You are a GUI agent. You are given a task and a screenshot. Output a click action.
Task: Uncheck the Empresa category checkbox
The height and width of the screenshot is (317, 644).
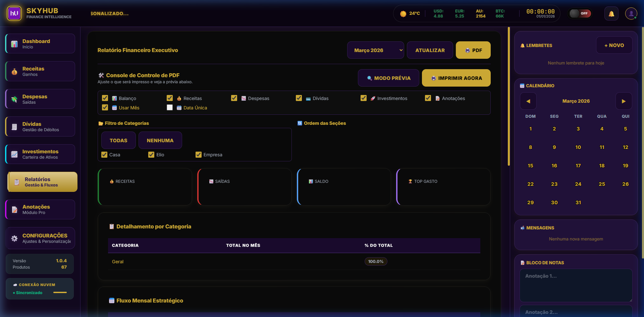click(x=198, y=154)
